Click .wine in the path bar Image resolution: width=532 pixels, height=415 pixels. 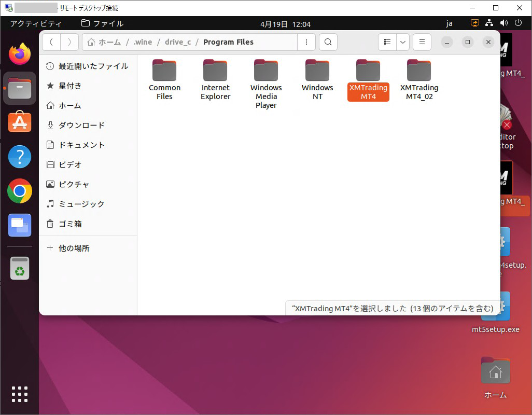pyautogui.click(x=143, y=42)
